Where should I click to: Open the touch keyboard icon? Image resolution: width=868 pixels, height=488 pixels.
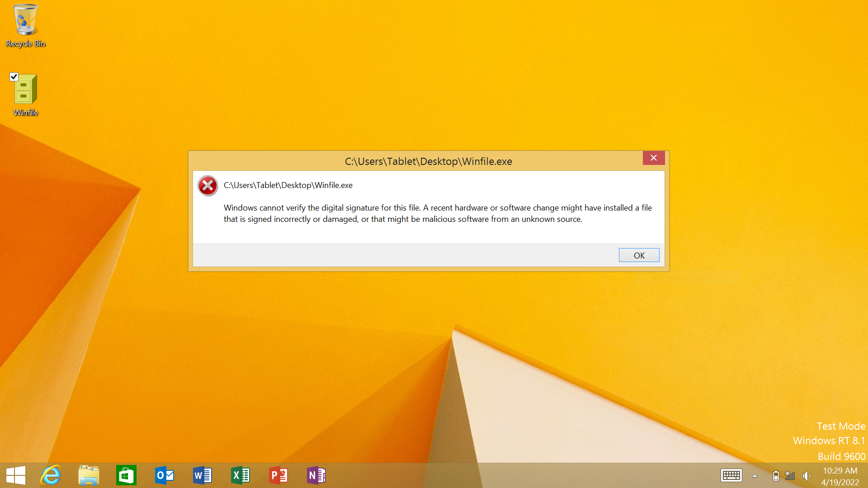[x=731, y=475]
